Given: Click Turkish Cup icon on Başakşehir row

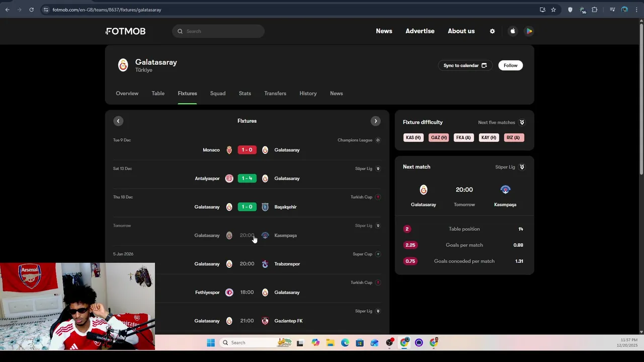Looking at the screenshot, I should click(378, 197).
